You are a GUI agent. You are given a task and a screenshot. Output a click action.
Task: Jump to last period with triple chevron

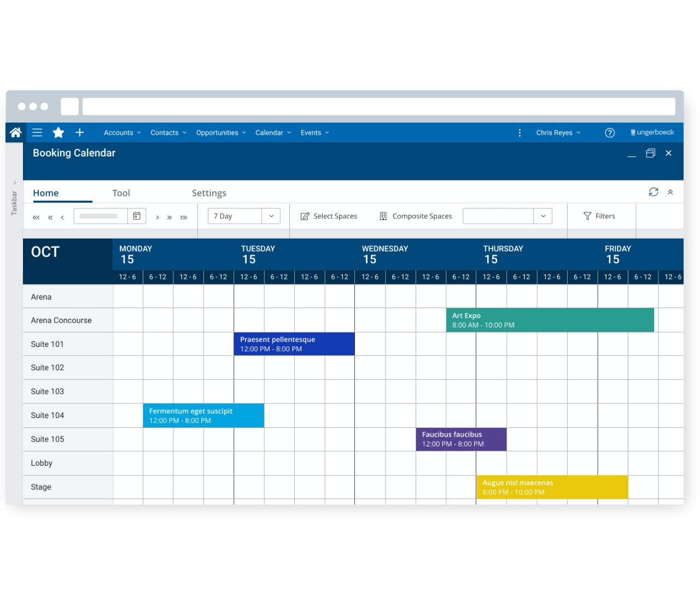point(184,217)
